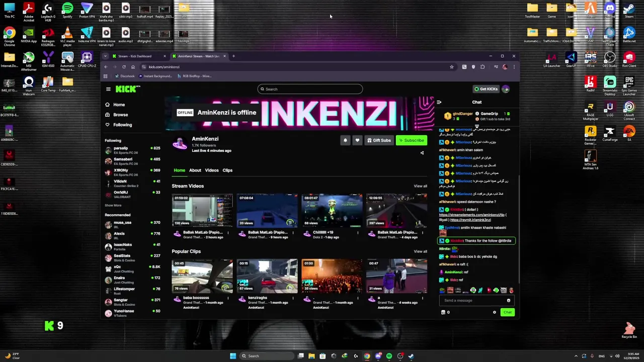
Task: Open Riot Client desktop shortcut
Action: point(629,60)
